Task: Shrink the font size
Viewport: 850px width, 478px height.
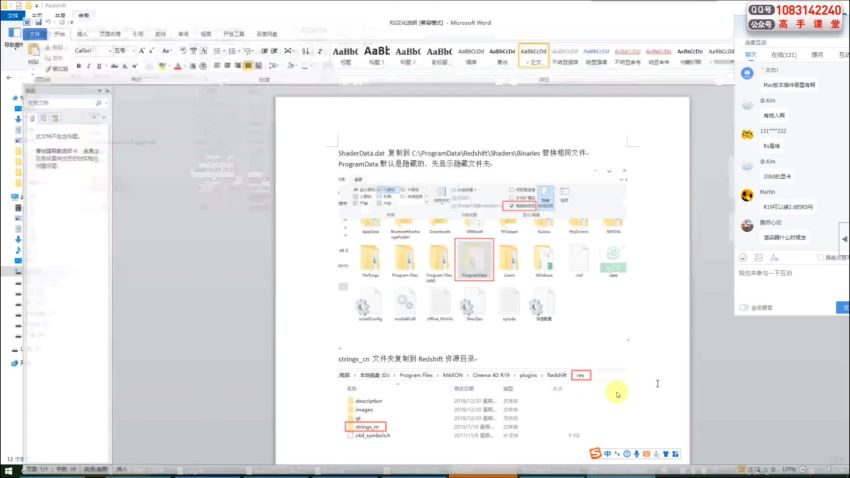Action: [x=151, y=50]
